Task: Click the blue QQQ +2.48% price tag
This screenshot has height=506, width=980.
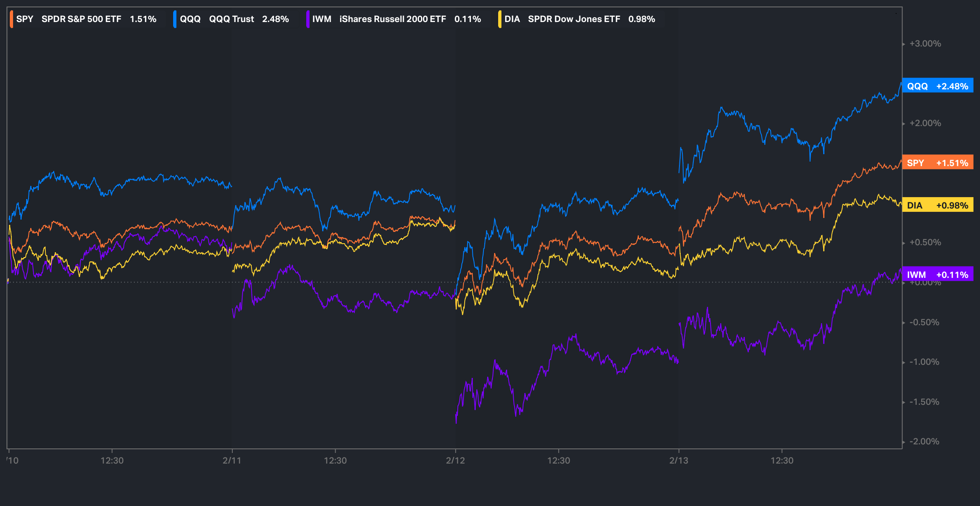Action: point(938,86)
